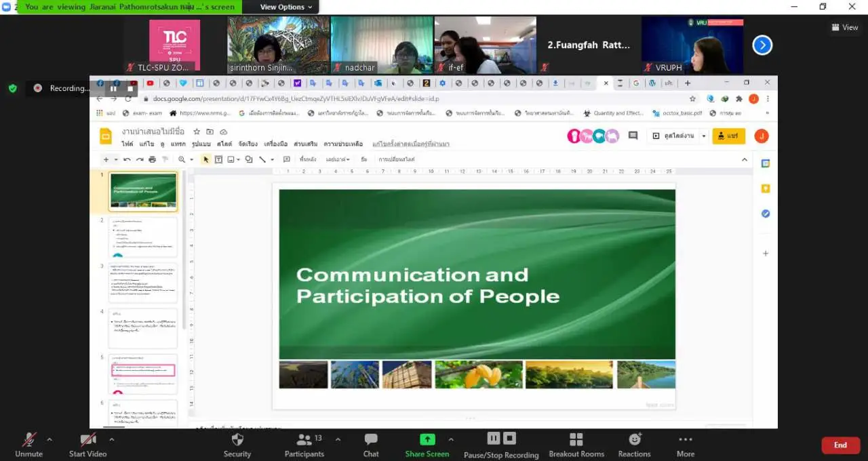Expand audio options arrow beside Unmute
This screenshot has height=461, width=868.
pyautogui.click(x=49, y=439)
